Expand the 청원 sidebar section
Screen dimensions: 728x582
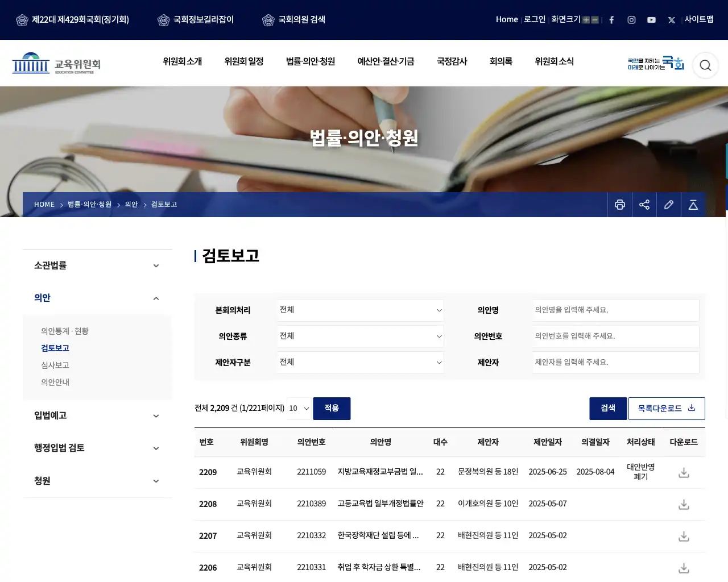tap(97, 481)
